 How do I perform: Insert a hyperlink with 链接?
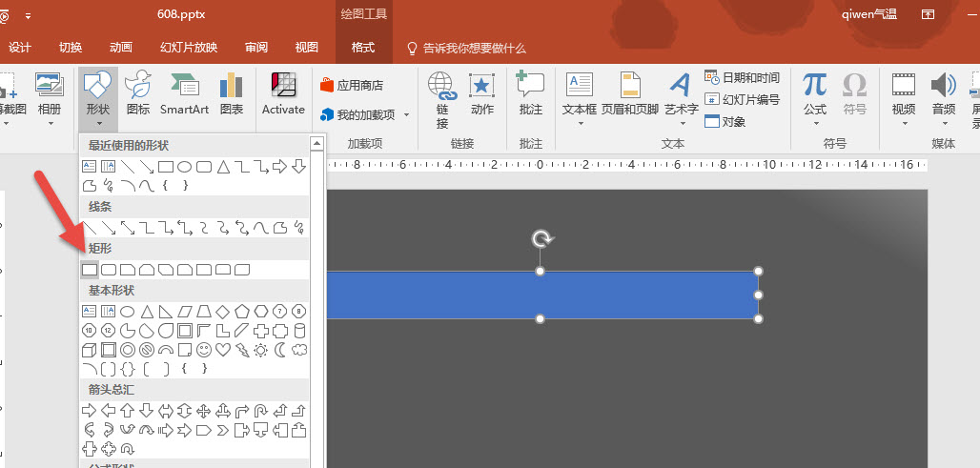[x=442, y=100]
